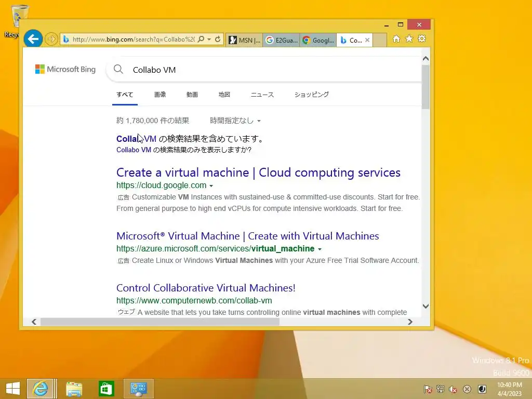Switch to the MSN tab
The image size is (532, 399).
click(244, 40)
